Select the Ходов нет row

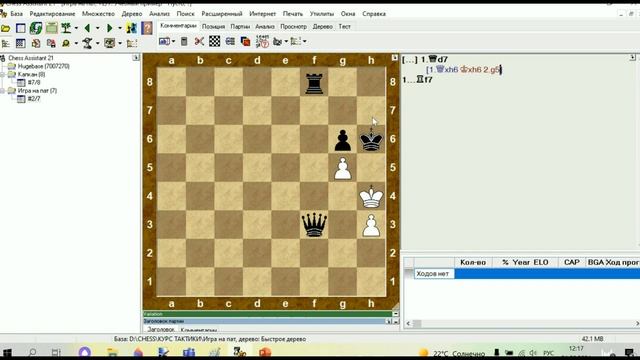coord(527,274)
